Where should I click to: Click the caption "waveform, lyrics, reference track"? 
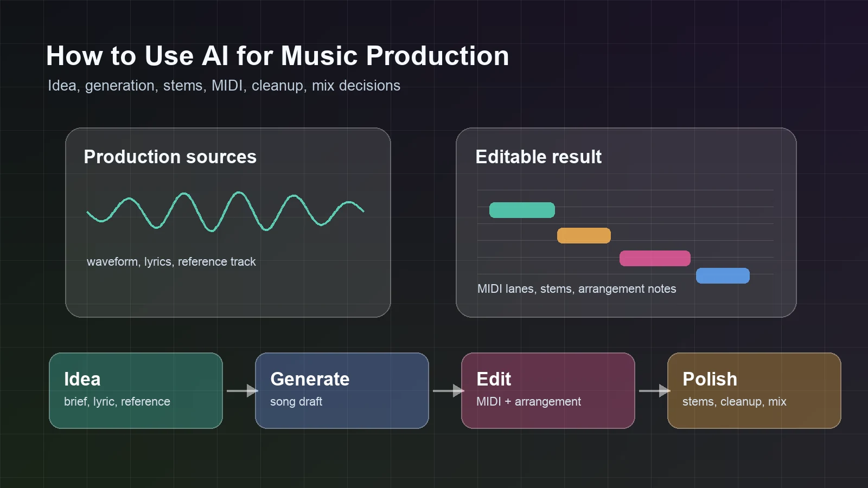171,261
